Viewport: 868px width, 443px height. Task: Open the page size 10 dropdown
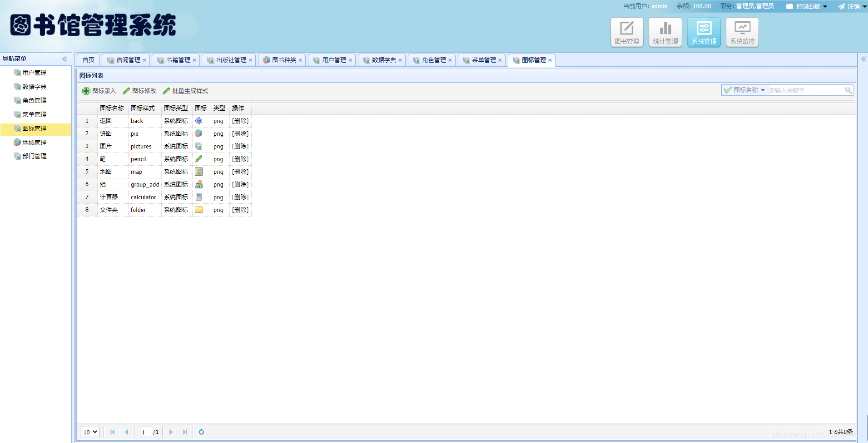90,432
